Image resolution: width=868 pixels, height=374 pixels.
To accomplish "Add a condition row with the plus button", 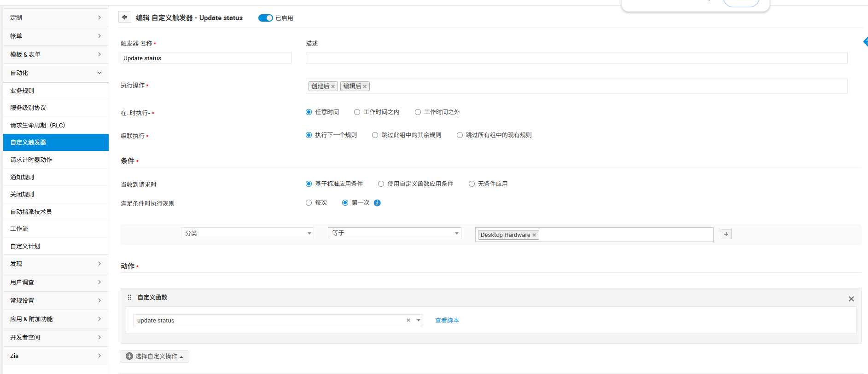I will coord(726,234).
